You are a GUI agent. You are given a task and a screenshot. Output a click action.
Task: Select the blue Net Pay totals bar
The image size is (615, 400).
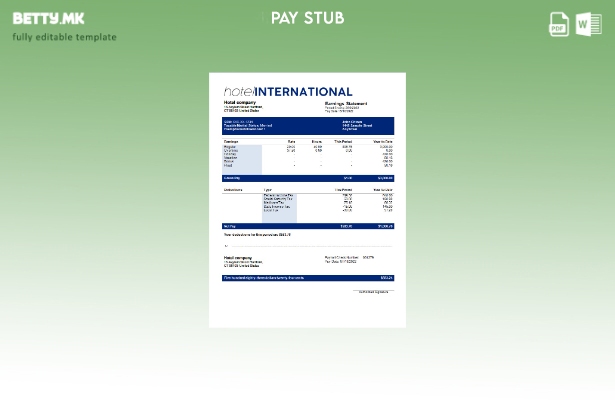click(307, 226)
